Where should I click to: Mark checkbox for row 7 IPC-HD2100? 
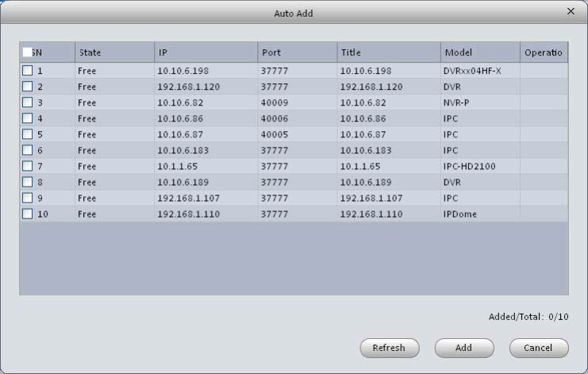27,166
